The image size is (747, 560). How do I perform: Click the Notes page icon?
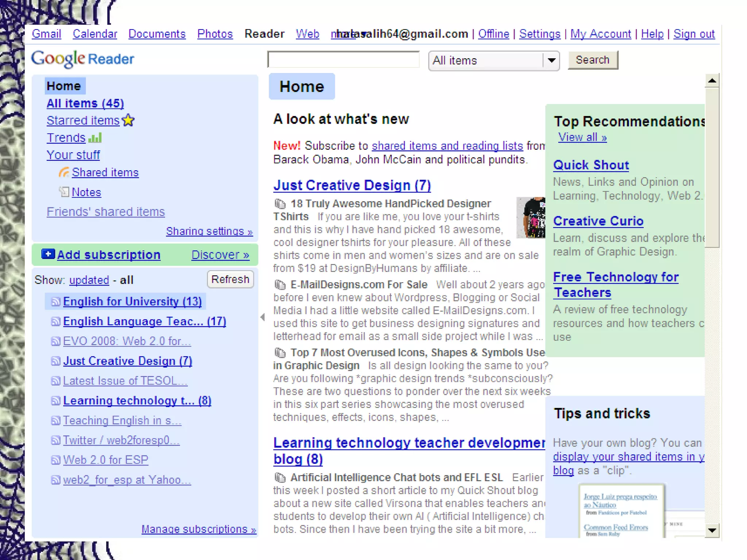coord(64,192)
